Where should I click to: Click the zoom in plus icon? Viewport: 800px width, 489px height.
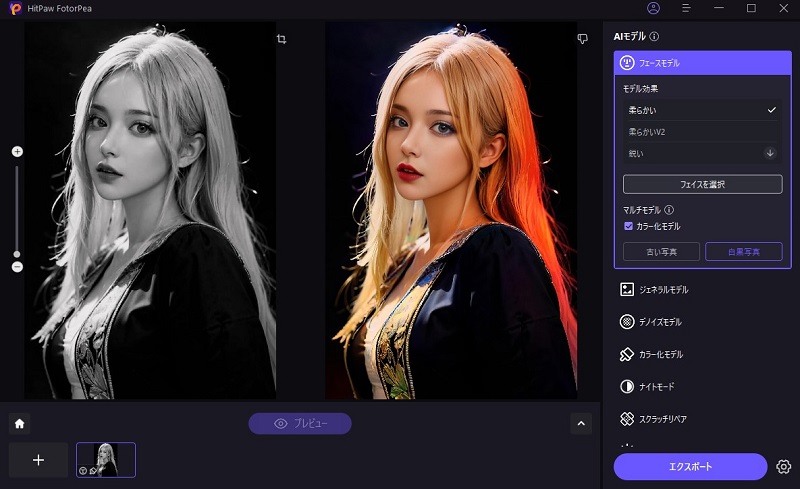(17, 152)
